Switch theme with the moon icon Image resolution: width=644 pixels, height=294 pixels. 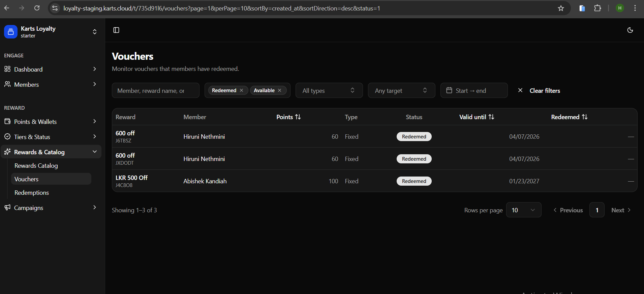(630, 30)
